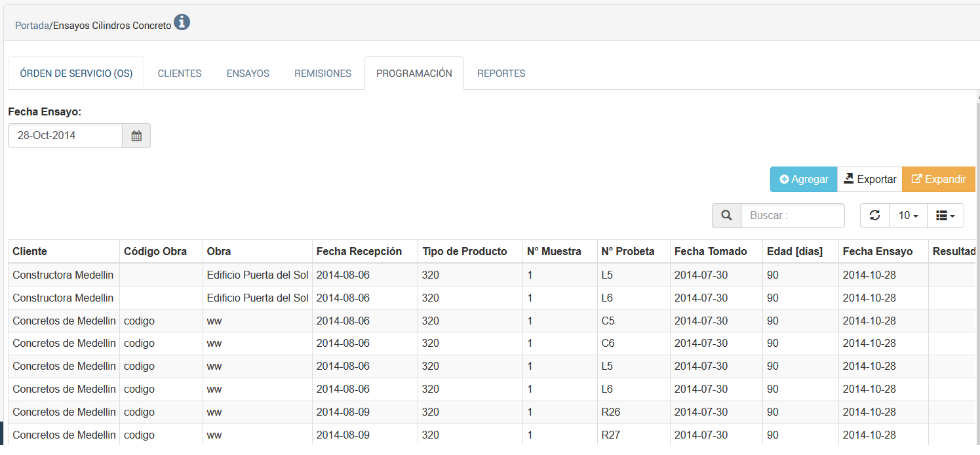Click the Fecha Ensayo date input

click(65, 136)
